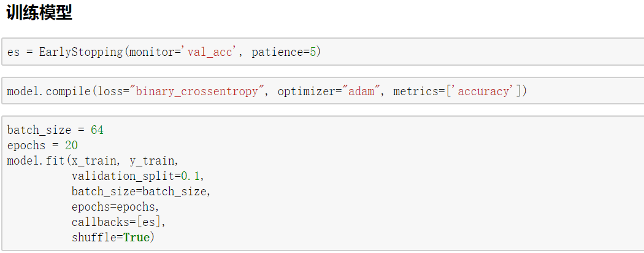Click the batch_size=batch_size argument line
This screenshot has width=644, height=253.
[140, 191]
